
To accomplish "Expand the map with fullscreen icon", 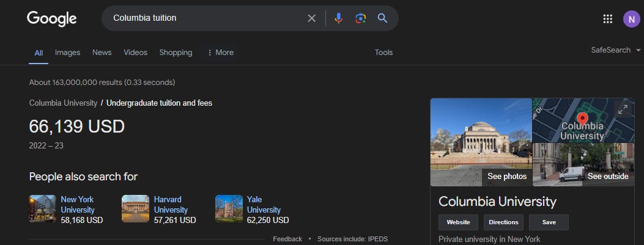I will tap(623, 109).
